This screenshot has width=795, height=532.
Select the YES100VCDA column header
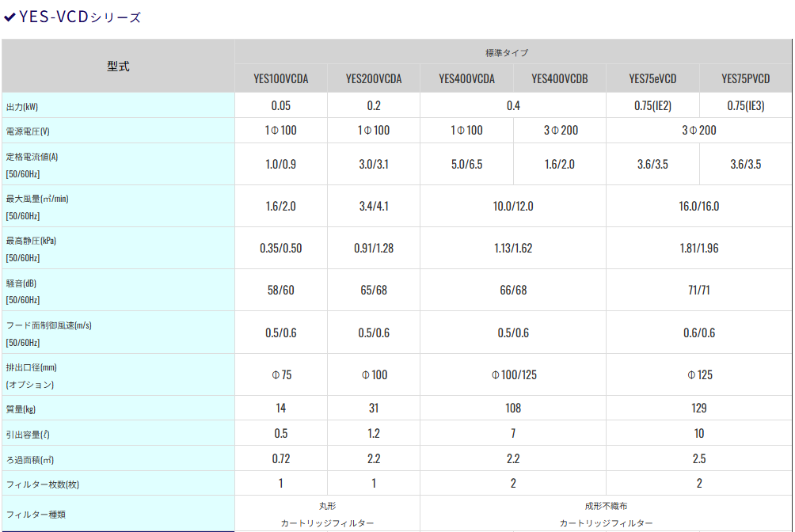[x=281, y=79]
